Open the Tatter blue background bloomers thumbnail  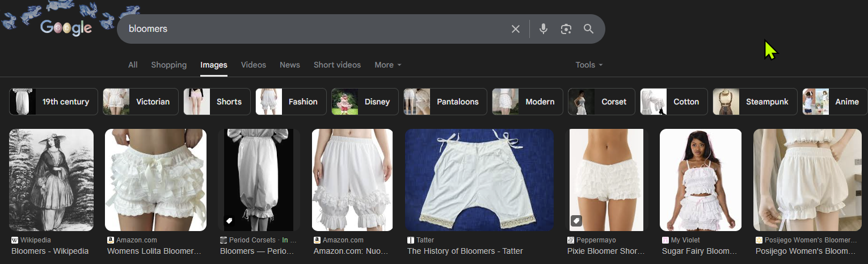point(479,180)
